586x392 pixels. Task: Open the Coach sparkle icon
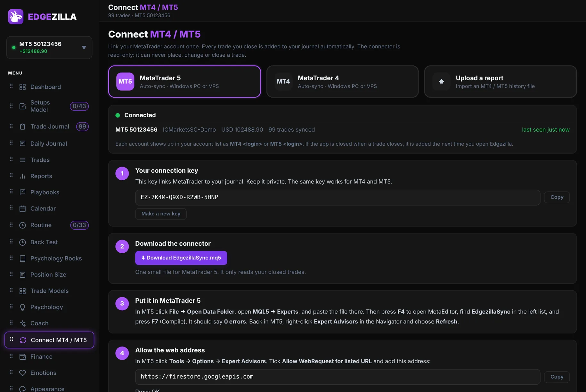[22, 323]
